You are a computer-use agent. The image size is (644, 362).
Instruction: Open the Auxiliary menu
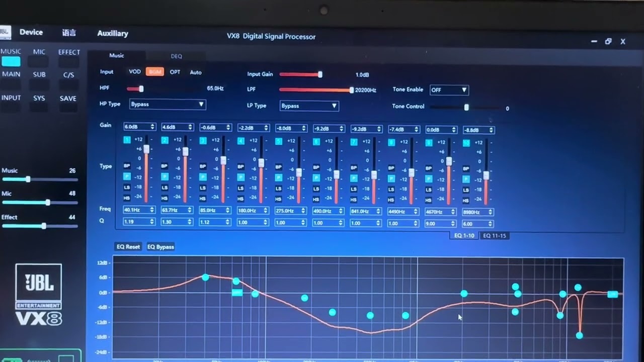[x=113, y=33]
